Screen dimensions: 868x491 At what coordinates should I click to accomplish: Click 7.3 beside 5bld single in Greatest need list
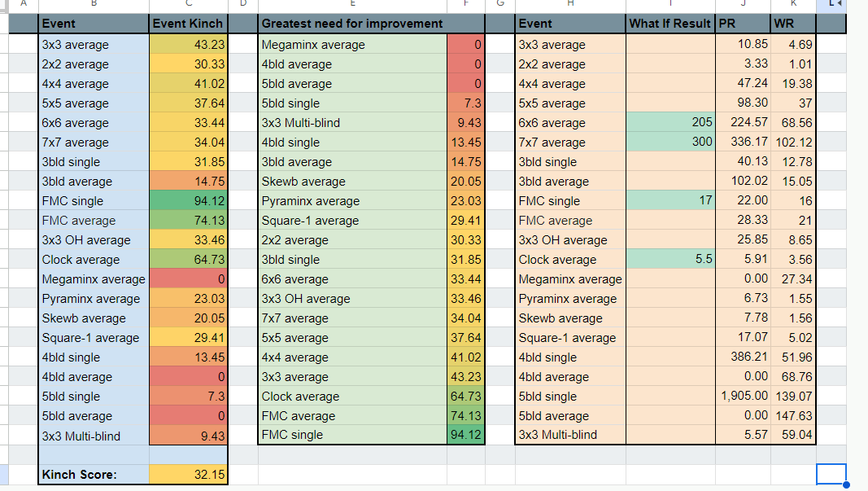point(465,103)
